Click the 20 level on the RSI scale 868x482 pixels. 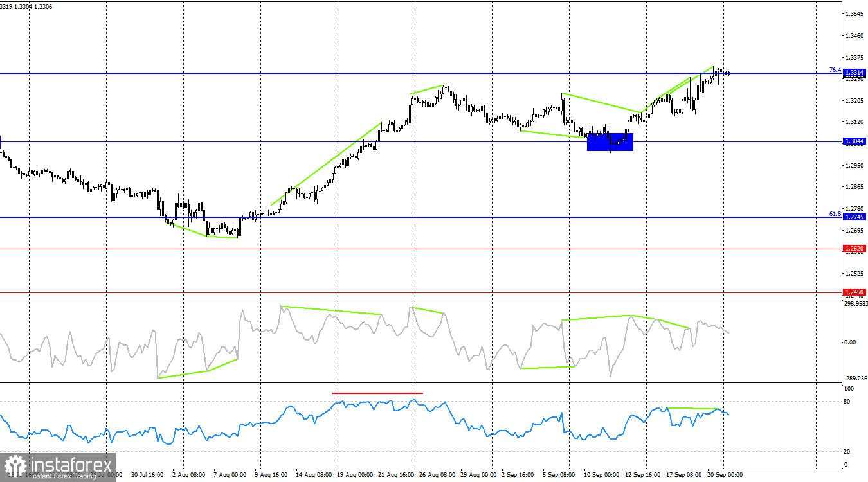(x=847, y=452)
